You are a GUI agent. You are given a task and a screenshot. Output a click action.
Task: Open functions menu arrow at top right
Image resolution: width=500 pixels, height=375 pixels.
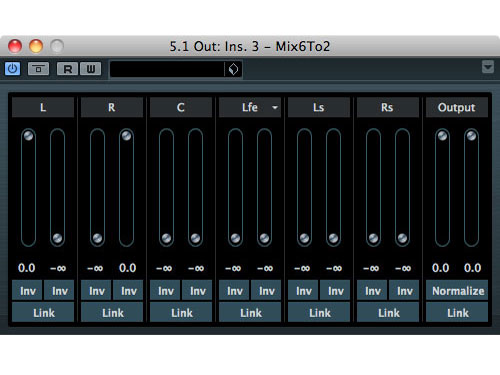click(x=488, y=67)
